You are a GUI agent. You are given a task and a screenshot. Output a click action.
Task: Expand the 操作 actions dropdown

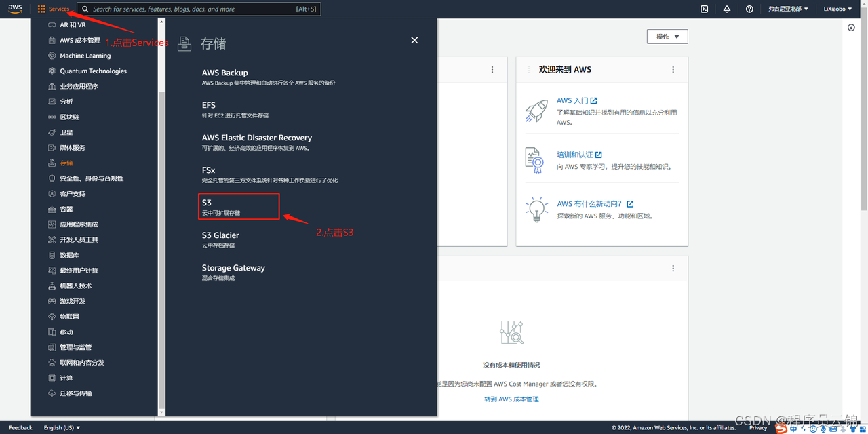point(667,37)
